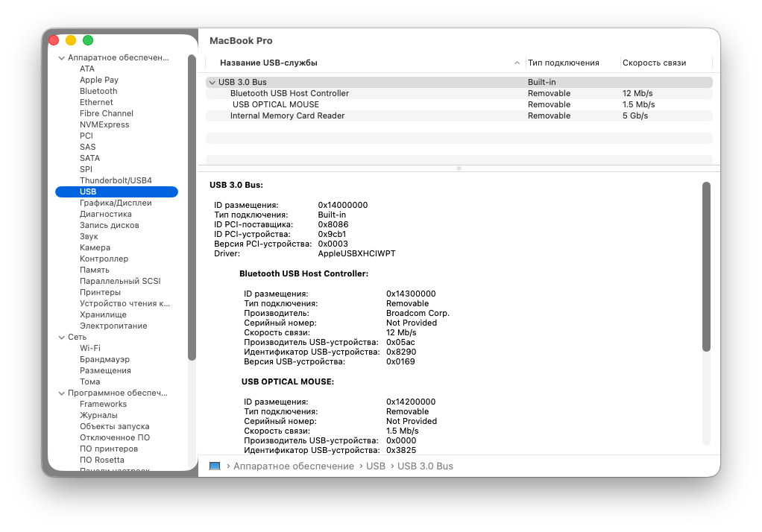This screenshot has height=532, width=762.
Task: Select Контроллер in the sidebar
Action: pyautogui.click(x=104, y=259)
